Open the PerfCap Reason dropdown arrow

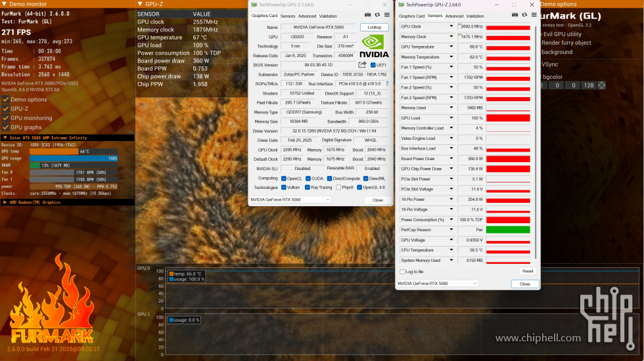click(451, 230)
